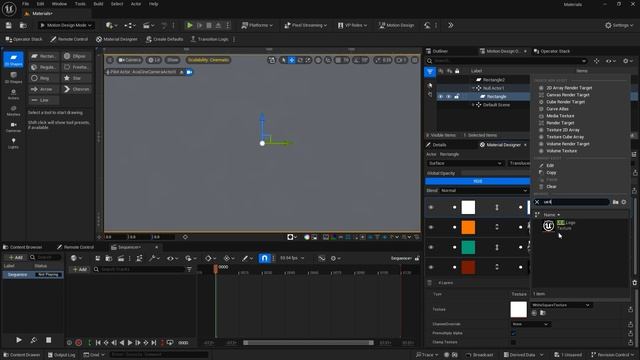
Task: Open the Window menu
Action: pyautogui.click(x=59, y=4)
